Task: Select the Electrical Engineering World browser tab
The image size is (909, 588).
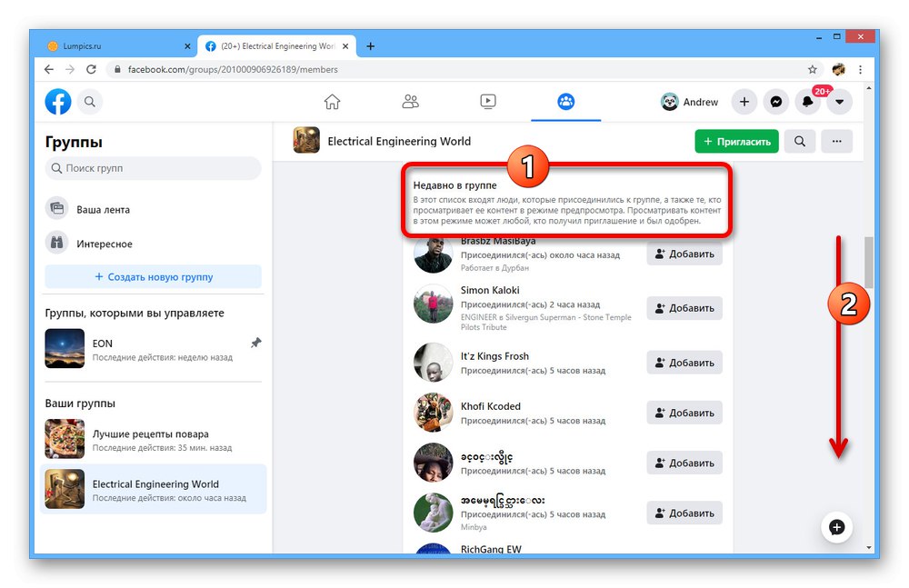Action: coord(276,45)
